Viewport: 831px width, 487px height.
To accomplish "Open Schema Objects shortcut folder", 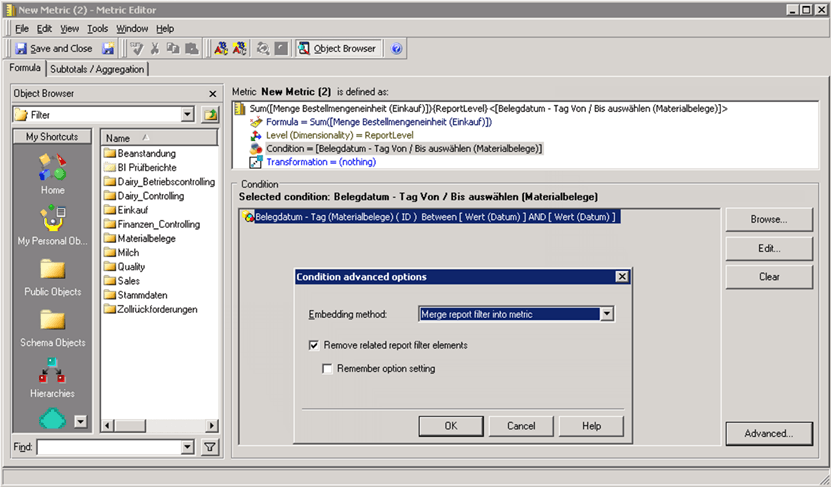I will 52,327.
